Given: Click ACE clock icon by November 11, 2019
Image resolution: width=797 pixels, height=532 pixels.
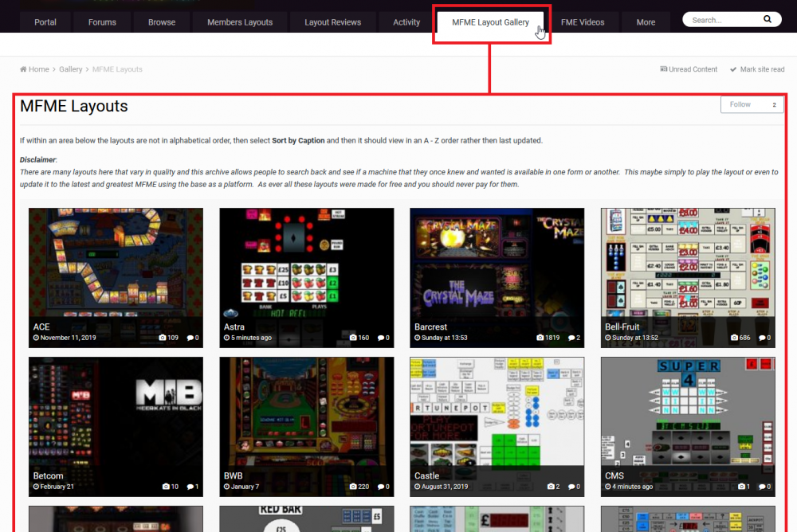Looking at the screenshot, I should tap(36, 338).
